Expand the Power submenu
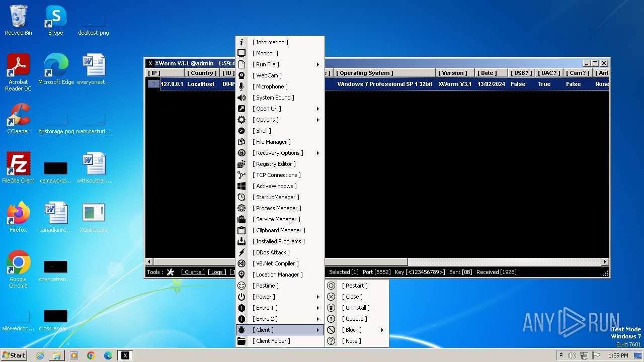The image size is (644, 362). (318, 297)
